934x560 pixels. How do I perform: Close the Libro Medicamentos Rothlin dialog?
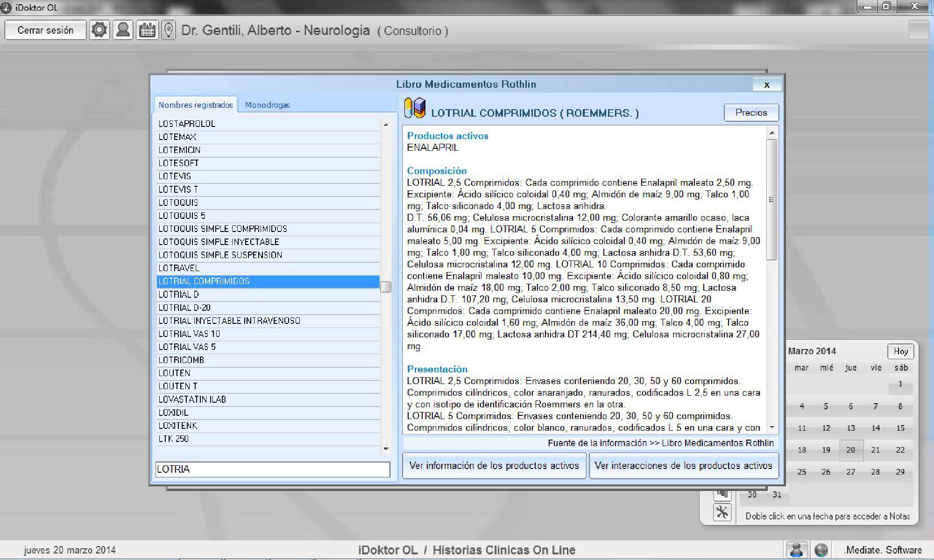pyautogui.click(x=767, y=84)
